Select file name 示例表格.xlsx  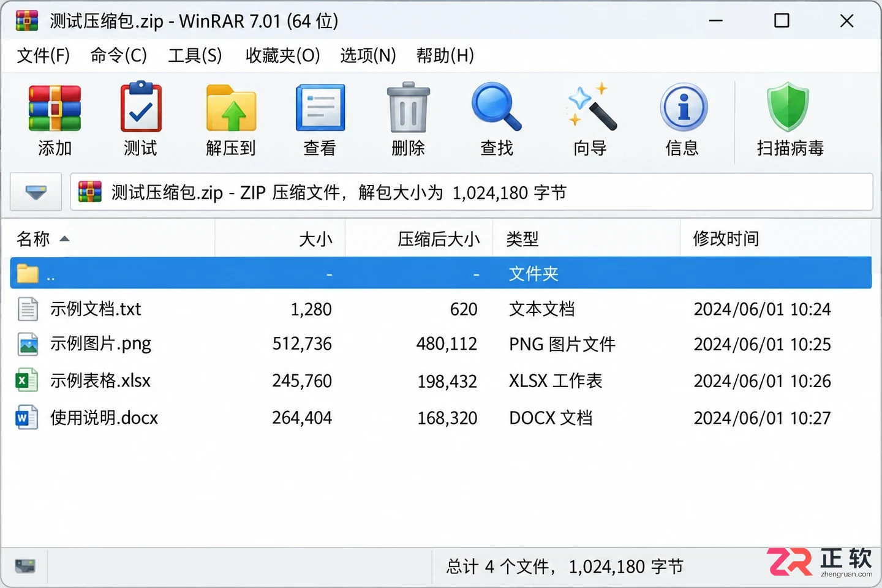coord(100,380)
